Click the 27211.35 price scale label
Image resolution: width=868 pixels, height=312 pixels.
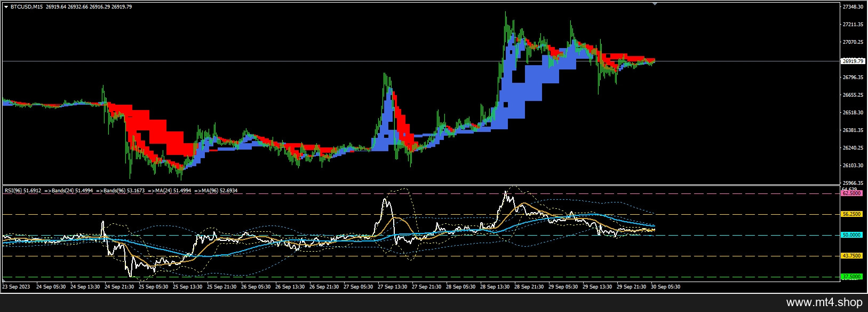point(853,25)
